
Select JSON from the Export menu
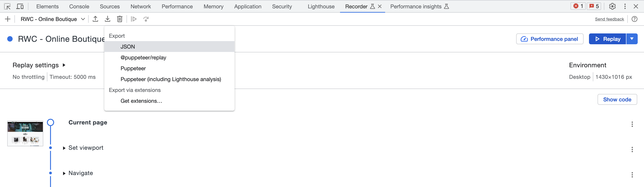pos(128,47)
